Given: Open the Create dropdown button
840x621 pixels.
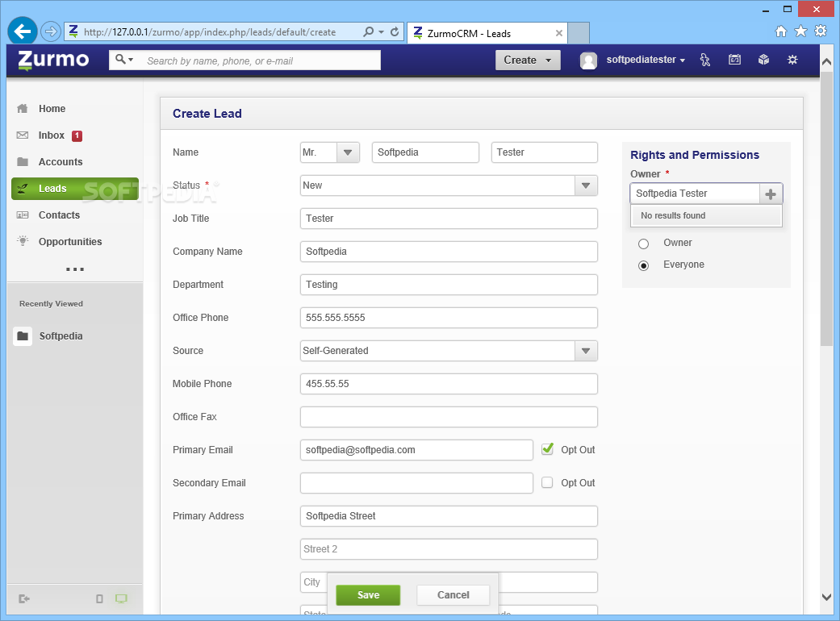Looking at the screenshot, I should click(528, 60).
